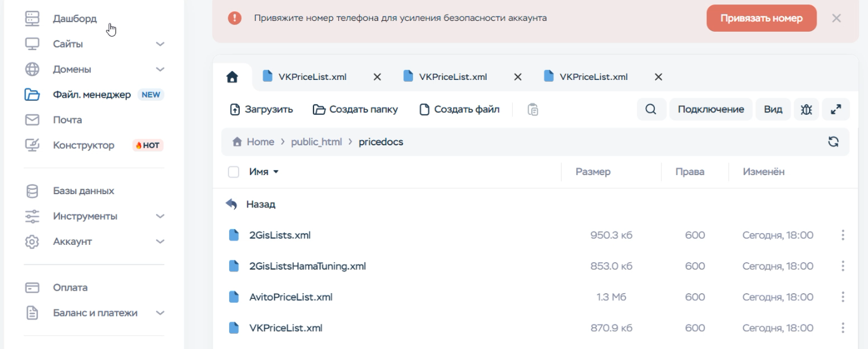868x349 pixels.
Task: Click the card icon beside Оплата
Action: [32, 287]
